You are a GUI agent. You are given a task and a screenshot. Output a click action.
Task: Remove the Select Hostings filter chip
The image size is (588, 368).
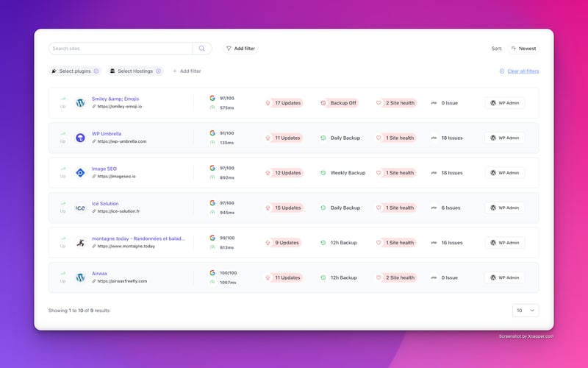pyautogui.click(x=158, y=71)
